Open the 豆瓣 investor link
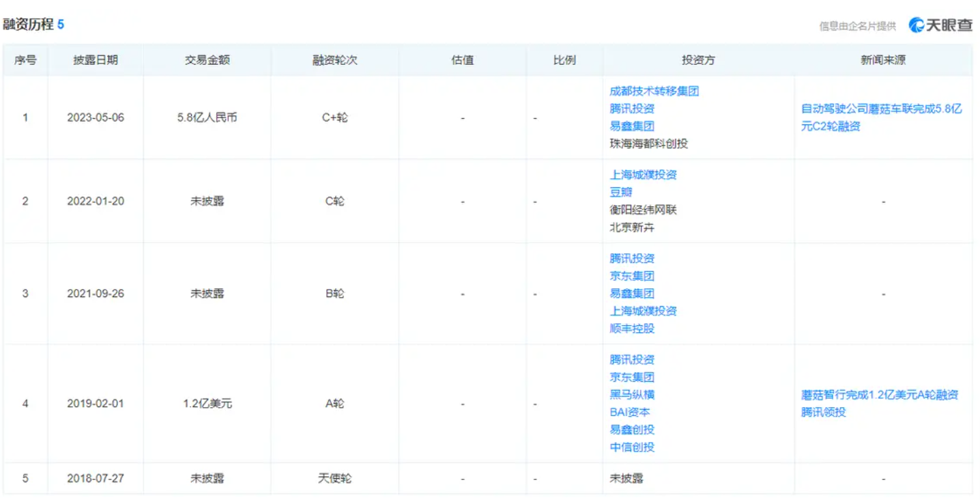The image size is (980, 500). tap(620, 193)
